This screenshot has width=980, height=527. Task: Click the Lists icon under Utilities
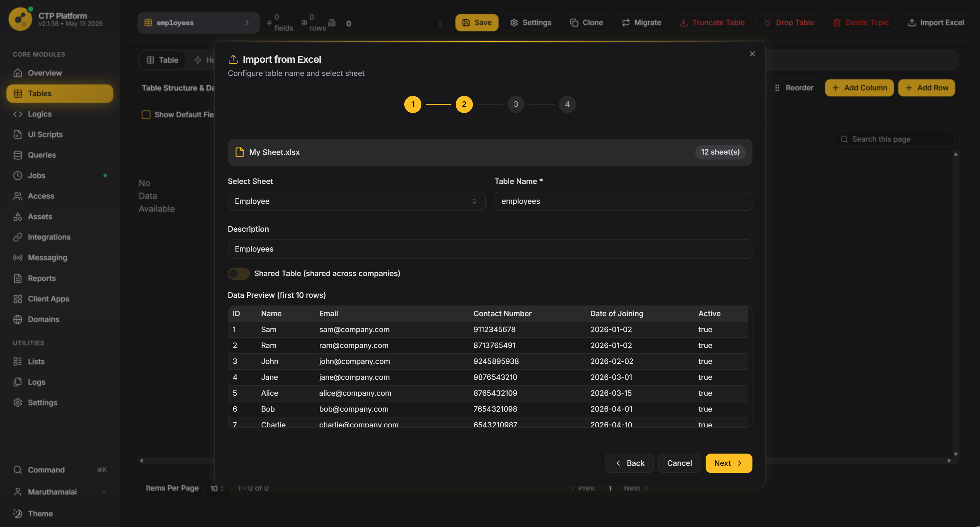pyautogui.click(x=17, y=361)
